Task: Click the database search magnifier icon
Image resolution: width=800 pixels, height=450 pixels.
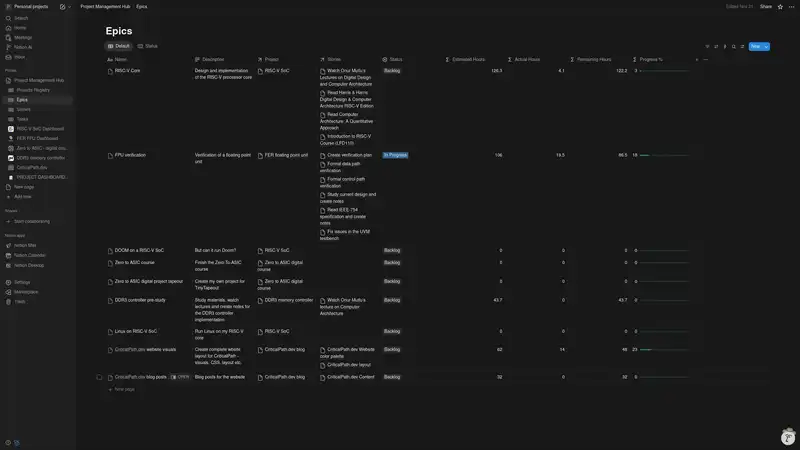Action: pyautogui.click(x=734, y=46)
